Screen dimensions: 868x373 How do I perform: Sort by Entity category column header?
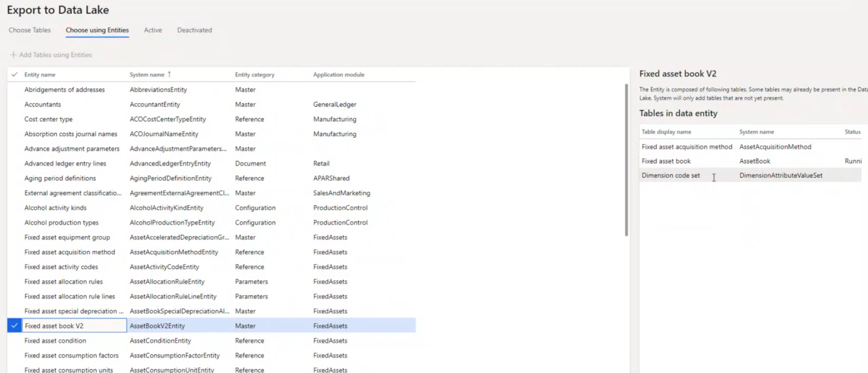tap(254, 75)
